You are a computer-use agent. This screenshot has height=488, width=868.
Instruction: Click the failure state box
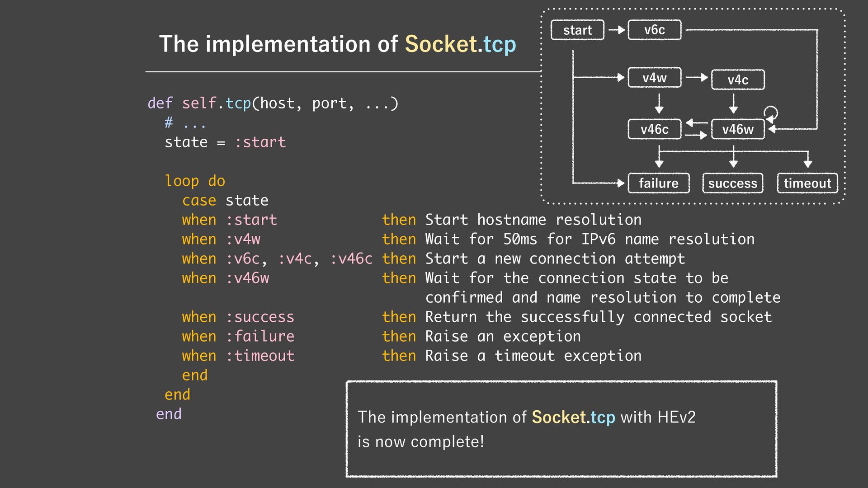tap(659, 183)
